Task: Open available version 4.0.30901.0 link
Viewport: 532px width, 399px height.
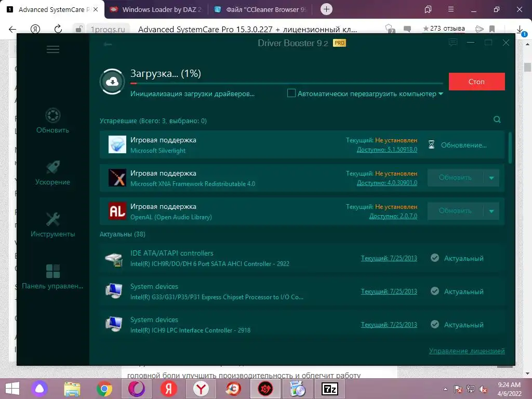Action: coord(387,183)
